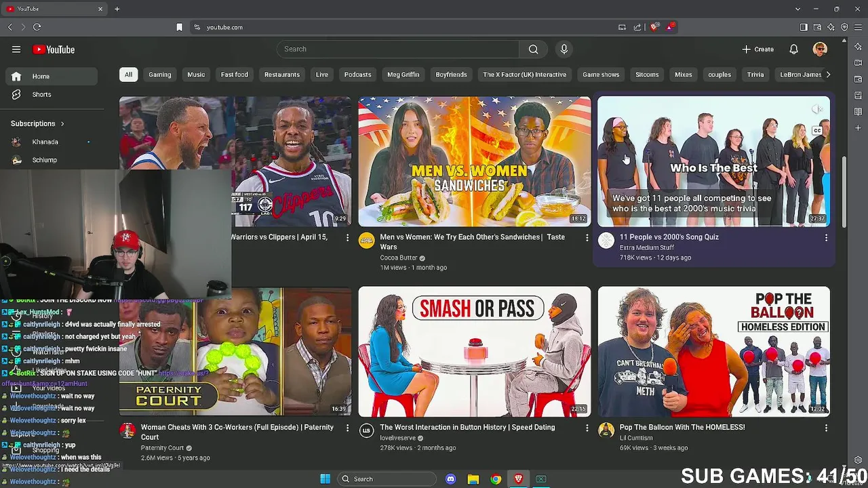Viewport: 868px width, 488px height.
Task: Click the Create button
Action: [757, 49]
